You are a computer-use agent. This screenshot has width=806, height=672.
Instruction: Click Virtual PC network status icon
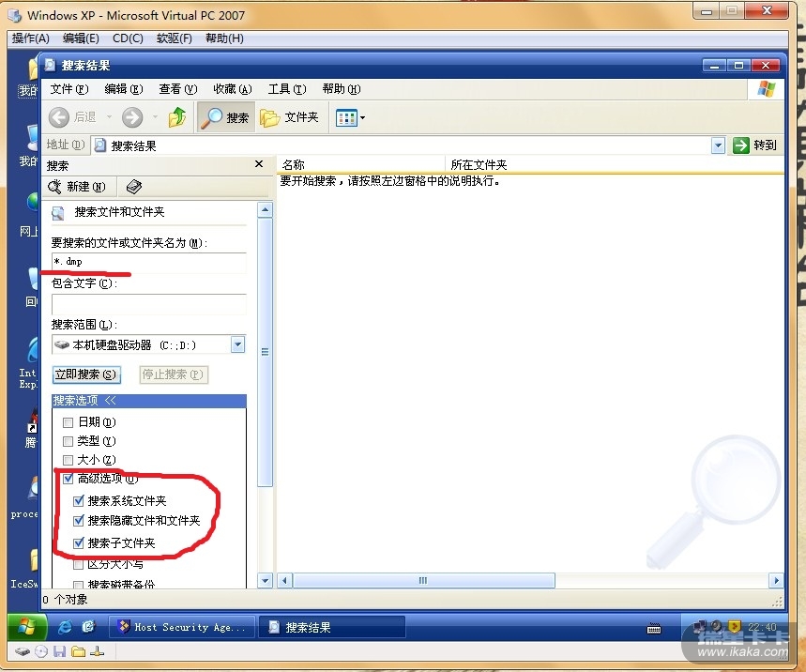click(97, 652)
